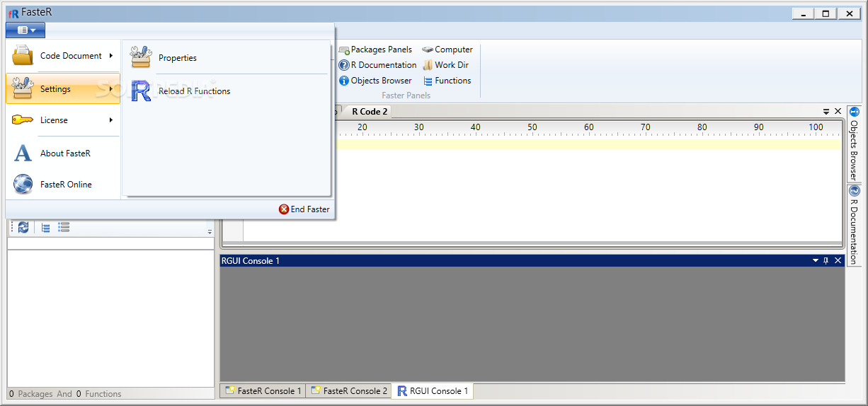Maximize the FasteR window
868x406 pixels.
(x=826, y=13)
